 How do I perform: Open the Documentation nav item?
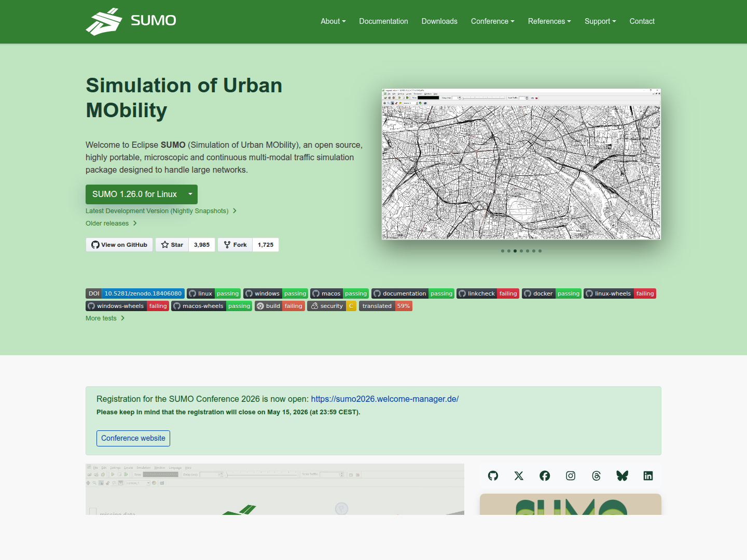tap(383, 21)
